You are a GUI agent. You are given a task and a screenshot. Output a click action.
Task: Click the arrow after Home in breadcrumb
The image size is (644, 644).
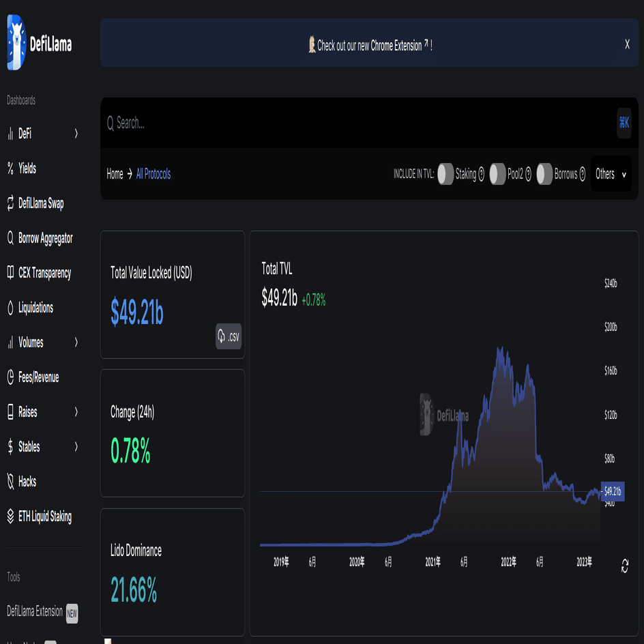point(130,174)
